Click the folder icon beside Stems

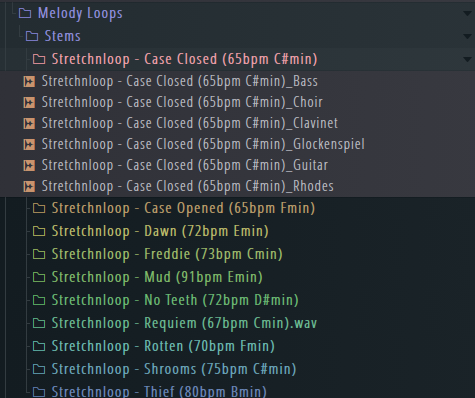(32, 36)
